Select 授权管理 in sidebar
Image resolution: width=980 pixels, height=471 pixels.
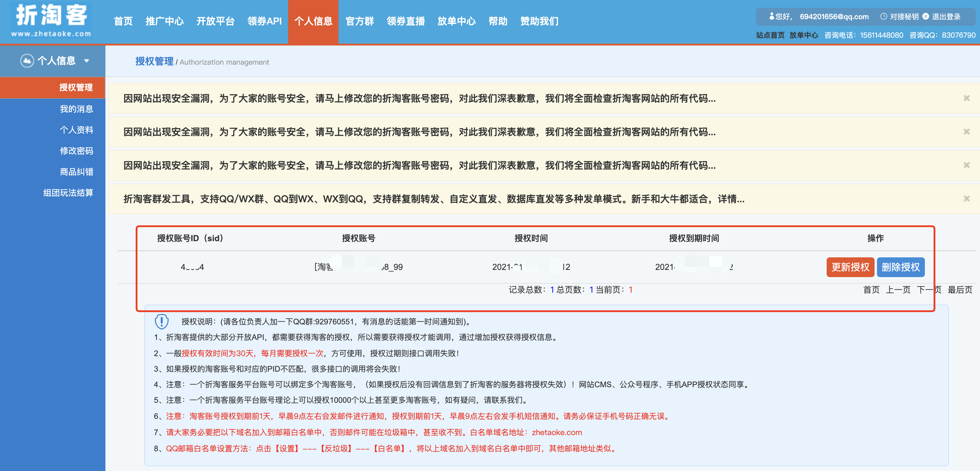click(52, 87)
